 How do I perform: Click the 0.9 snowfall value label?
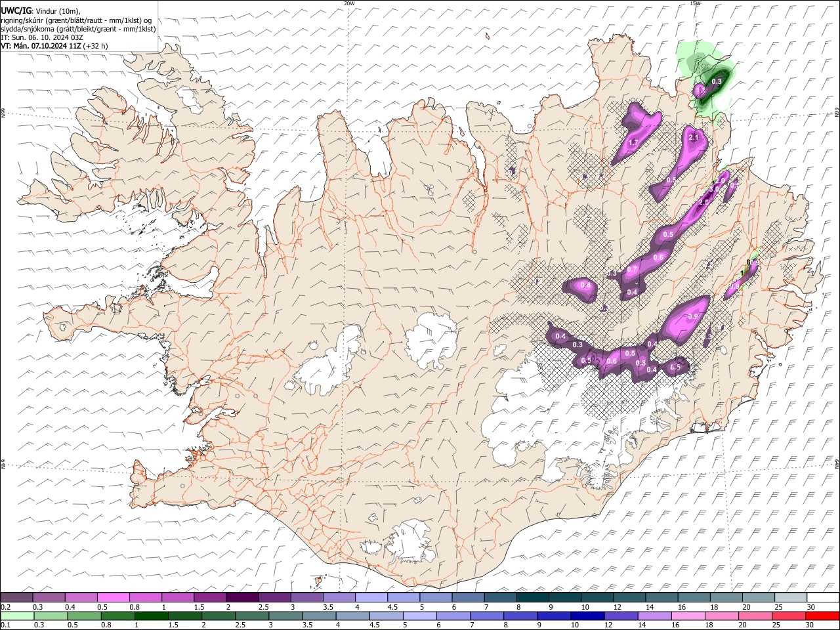692,316
